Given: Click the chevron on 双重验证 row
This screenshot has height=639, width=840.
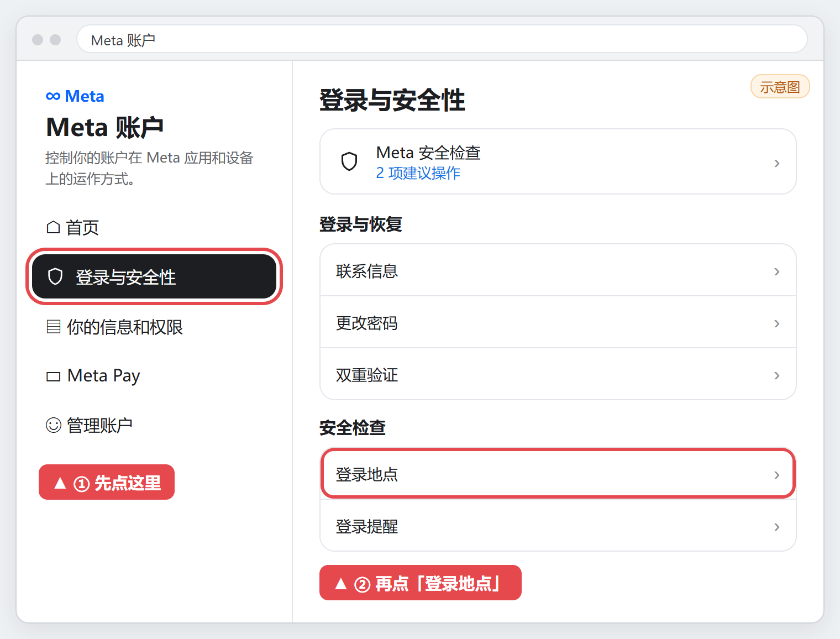Looking at the screenshot, I should [x=776, y=375].
